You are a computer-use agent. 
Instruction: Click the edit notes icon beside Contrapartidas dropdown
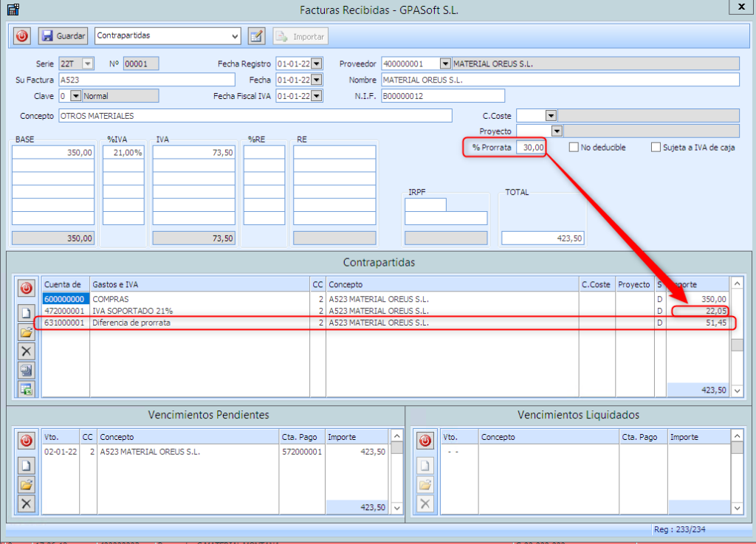(256, 35)
